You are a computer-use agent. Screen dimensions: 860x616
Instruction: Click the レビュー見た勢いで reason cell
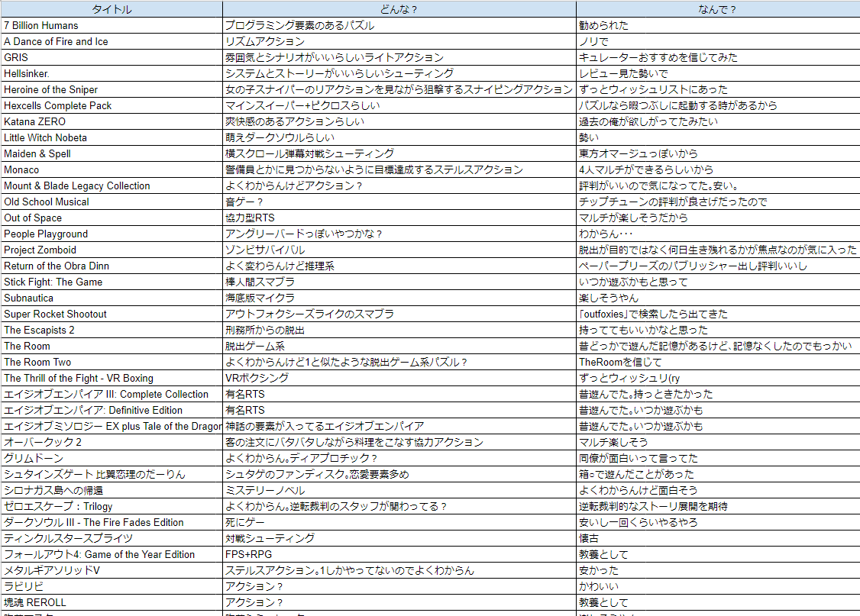click(718, 73)
